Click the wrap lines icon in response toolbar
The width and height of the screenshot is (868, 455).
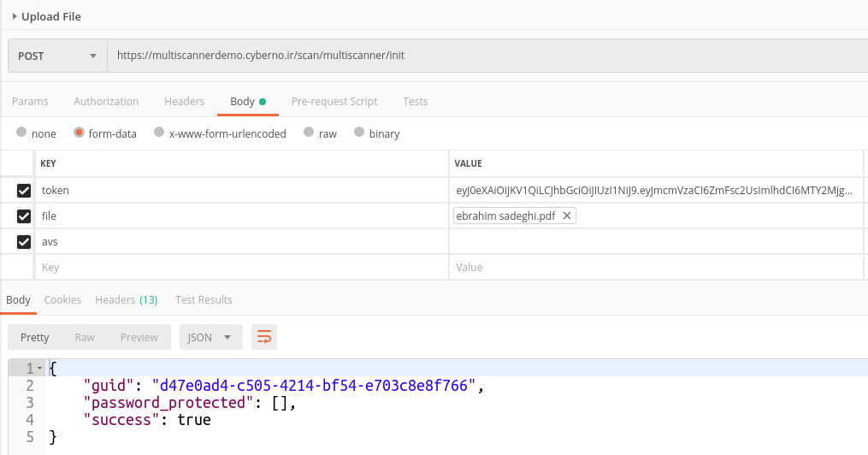pos(264,337)
